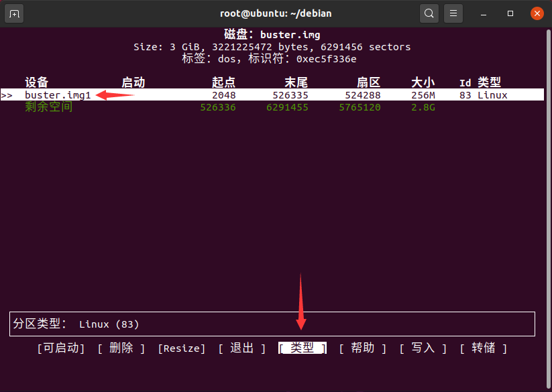This screenshot has height=392, width=552.
Task: Open the 帮助 help option
Action: pyautogui.click(x=362, y=348)
